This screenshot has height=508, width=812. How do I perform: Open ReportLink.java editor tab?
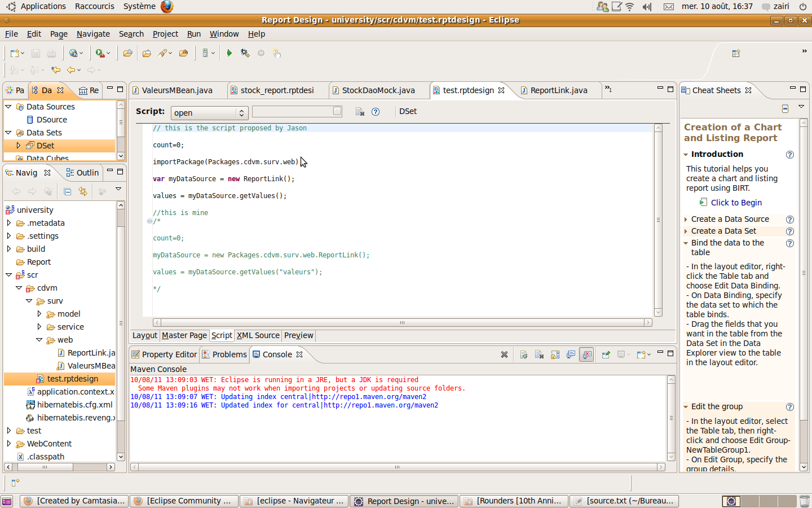558,90
